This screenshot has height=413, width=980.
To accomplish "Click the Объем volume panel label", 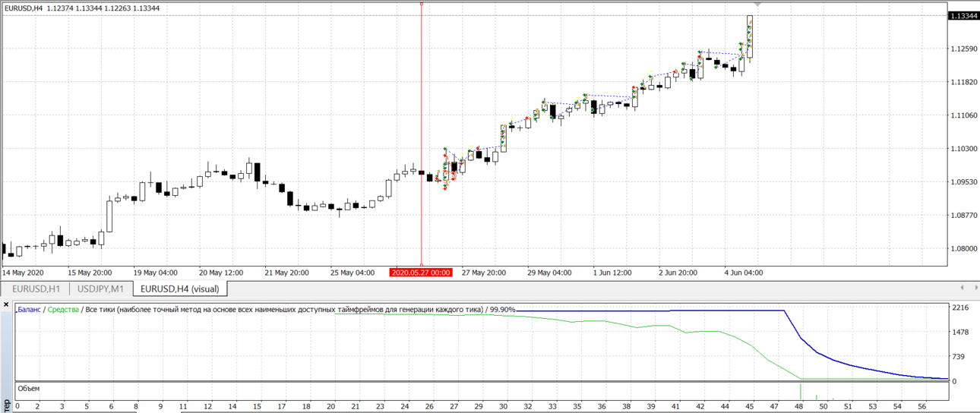I will point(29,389).
